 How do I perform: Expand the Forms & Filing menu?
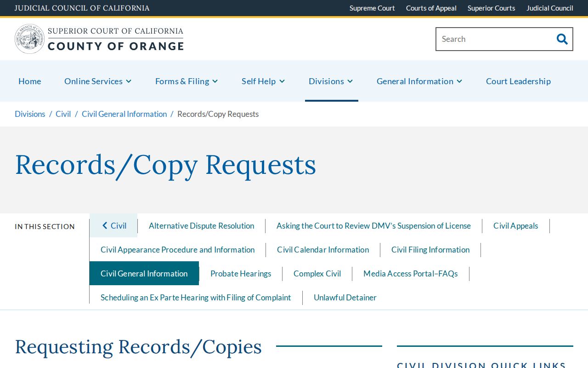click(187, 81)
